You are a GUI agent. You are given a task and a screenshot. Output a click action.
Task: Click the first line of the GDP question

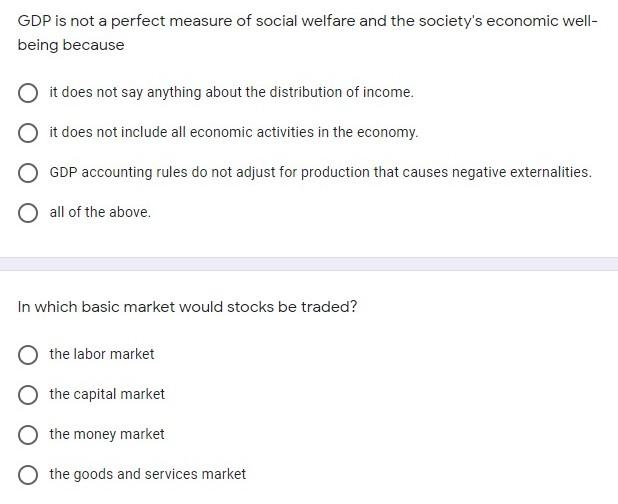click(x=307, y=20)
